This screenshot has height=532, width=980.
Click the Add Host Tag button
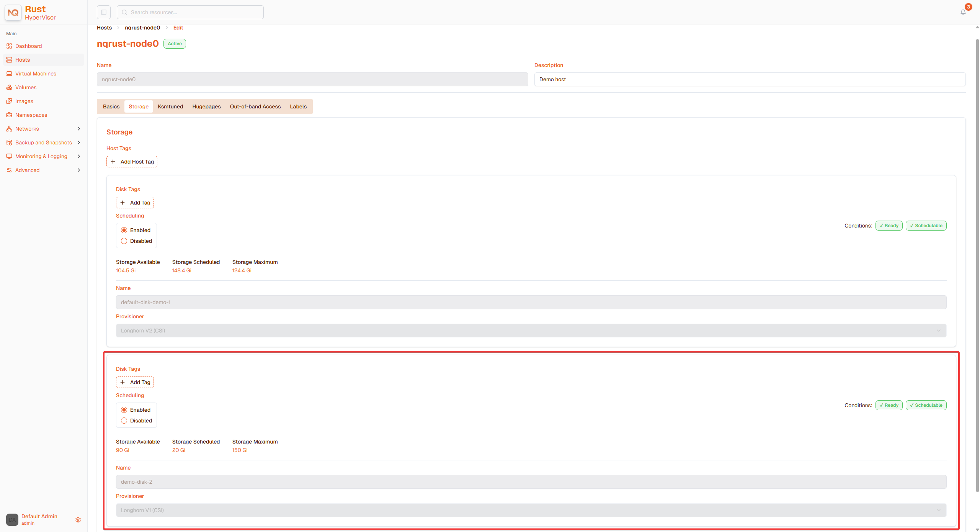[x=132, y=162]
